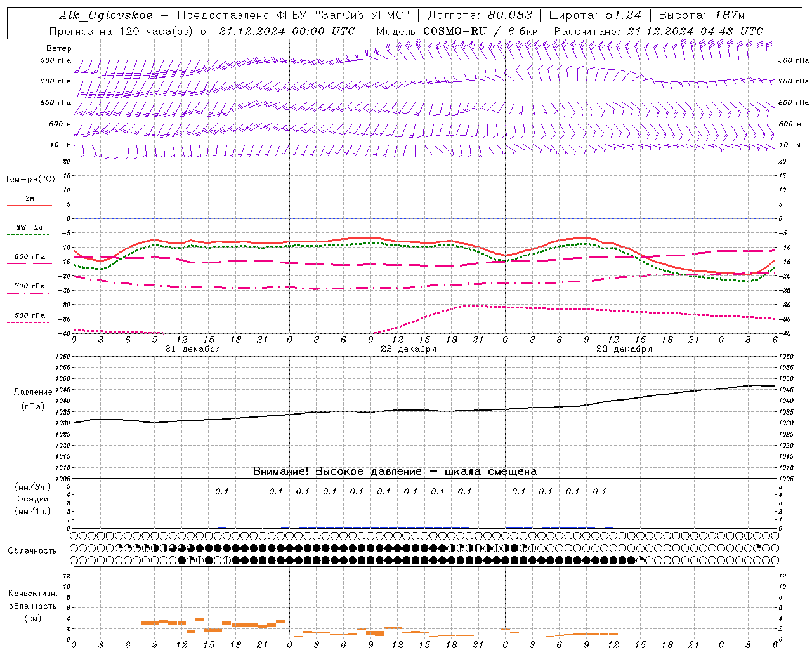Click the 20 value atop left temperature axis
This screenshot has width=812, height=650.
coord(67,161)
